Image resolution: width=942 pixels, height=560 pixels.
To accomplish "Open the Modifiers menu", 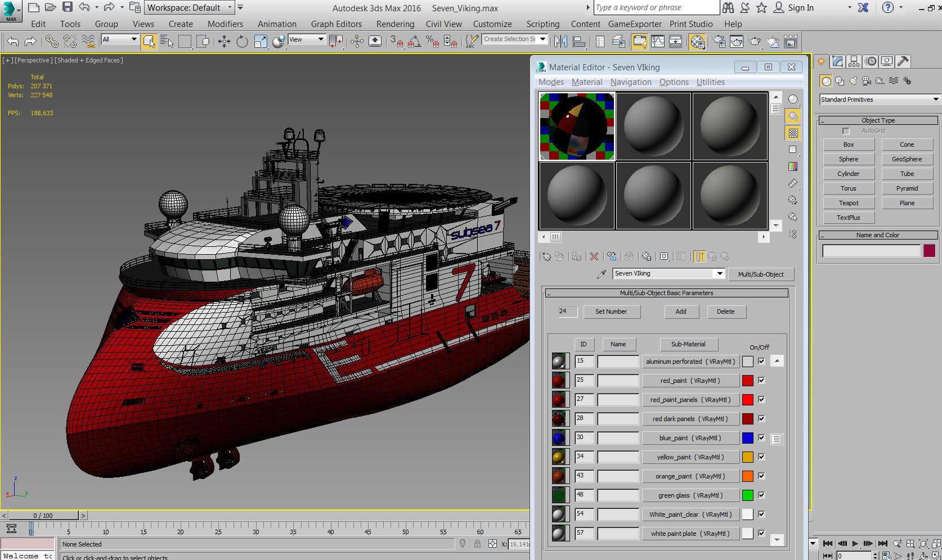I will [225, 24].
